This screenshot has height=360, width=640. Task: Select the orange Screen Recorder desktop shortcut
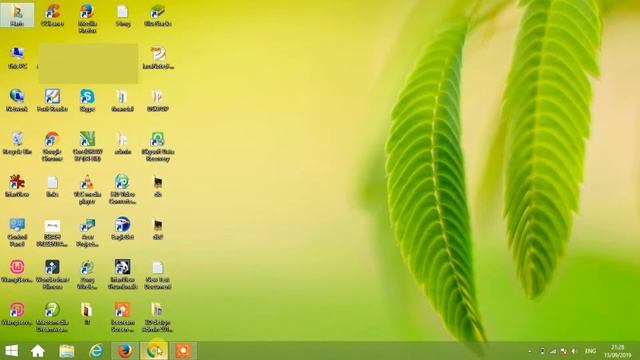(122, 317)
